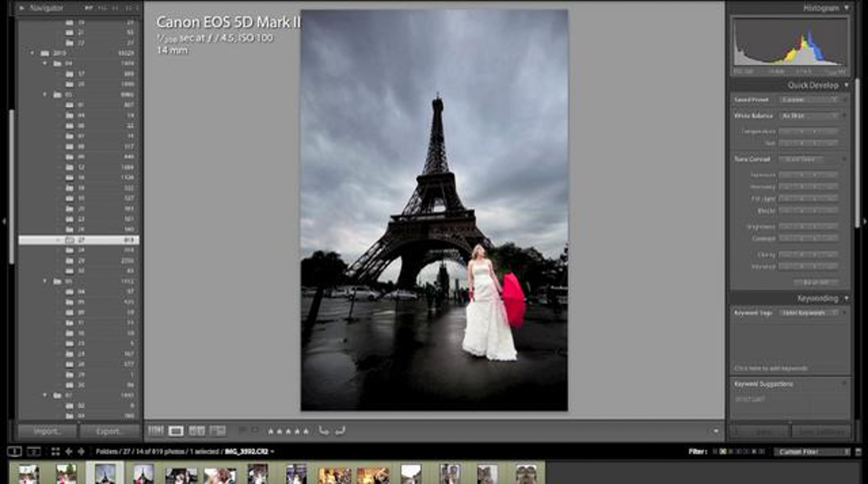Toggle the filter lock switch at far right
This screenshot has width=868, height=484.
coord(859,452)
